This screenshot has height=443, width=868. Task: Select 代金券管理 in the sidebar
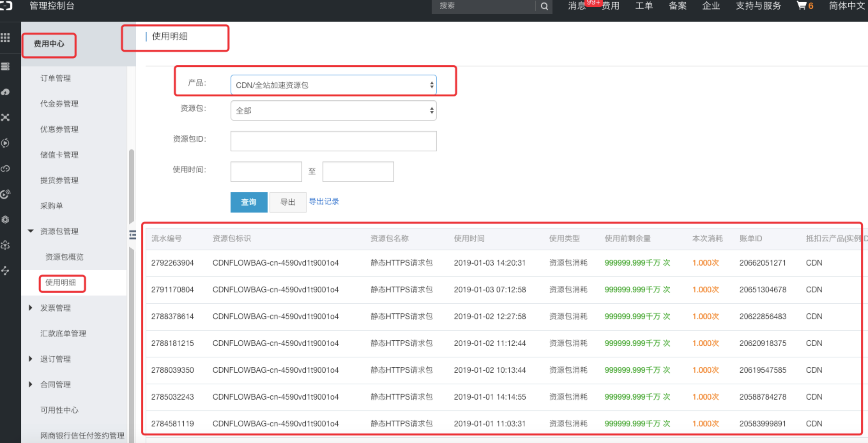(59, 104)
